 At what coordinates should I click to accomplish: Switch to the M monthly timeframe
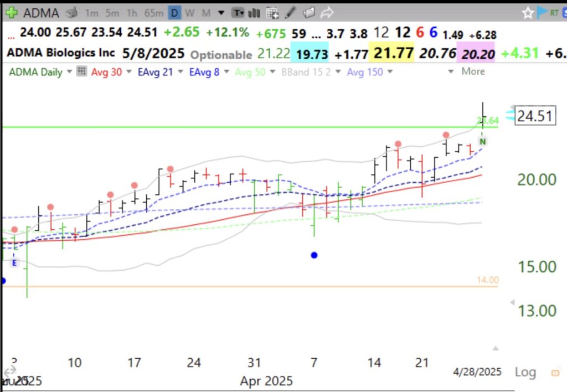click(206, 13)
